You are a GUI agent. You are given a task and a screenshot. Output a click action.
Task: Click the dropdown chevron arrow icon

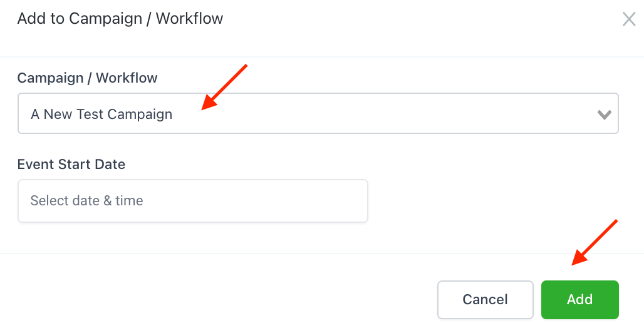604,115
